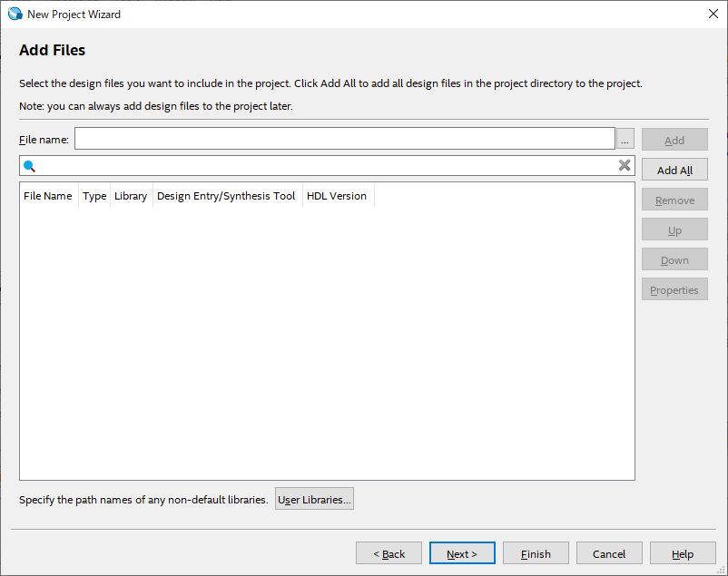Click the empty file list area
Viewport: 728px width, 576px height.
pos(327,345)
